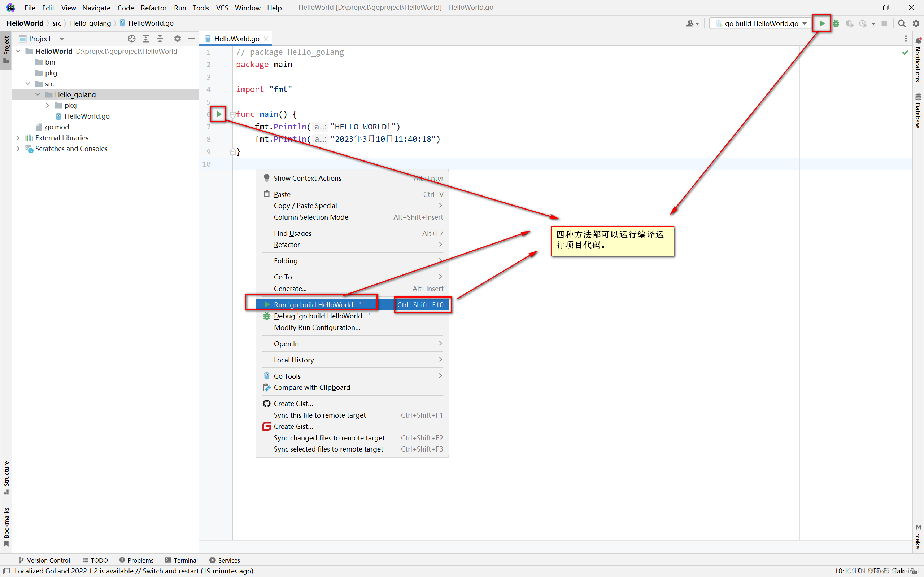Screen dimensions: 924x577
Task: Hide the Project tool window with minus icon
Action: [x=192, y=39]
